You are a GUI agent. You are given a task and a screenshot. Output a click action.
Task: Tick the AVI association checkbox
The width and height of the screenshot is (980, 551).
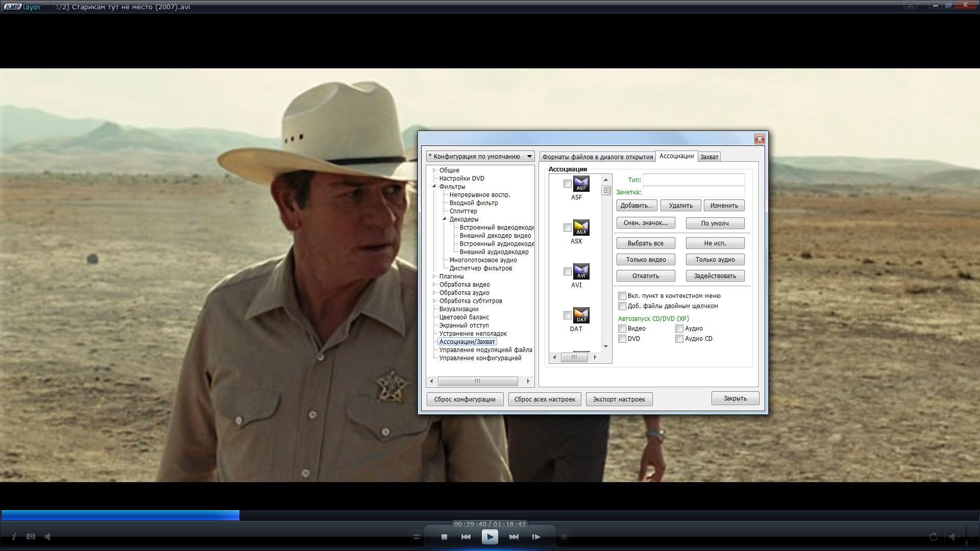[567, 271]
